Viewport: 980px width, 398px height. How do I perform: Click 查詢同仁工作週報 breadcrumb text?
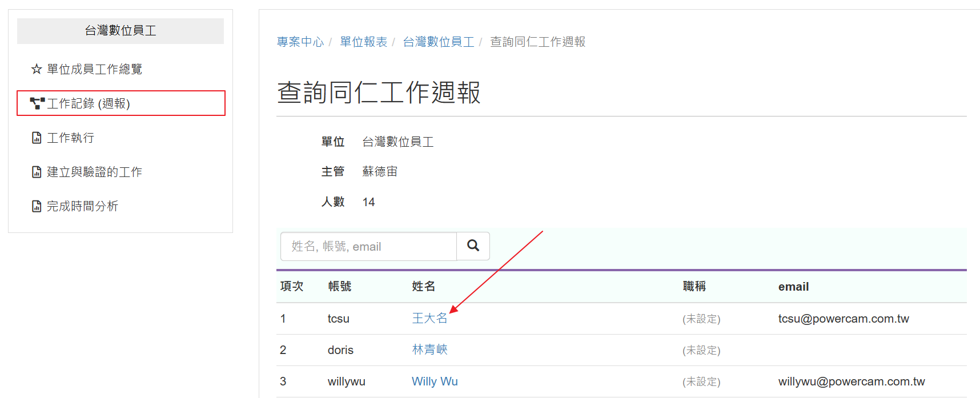[x=537, y=42]
